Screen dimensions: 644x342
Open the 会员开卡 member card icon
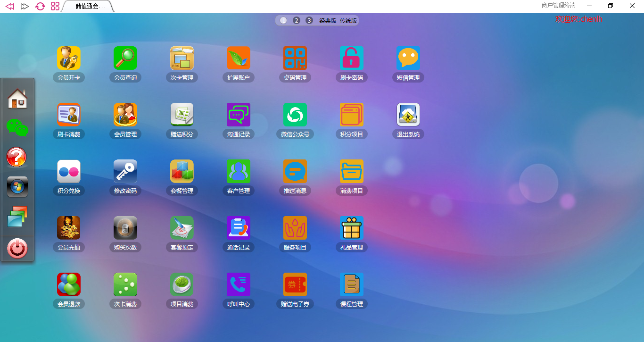coord(69,58)
